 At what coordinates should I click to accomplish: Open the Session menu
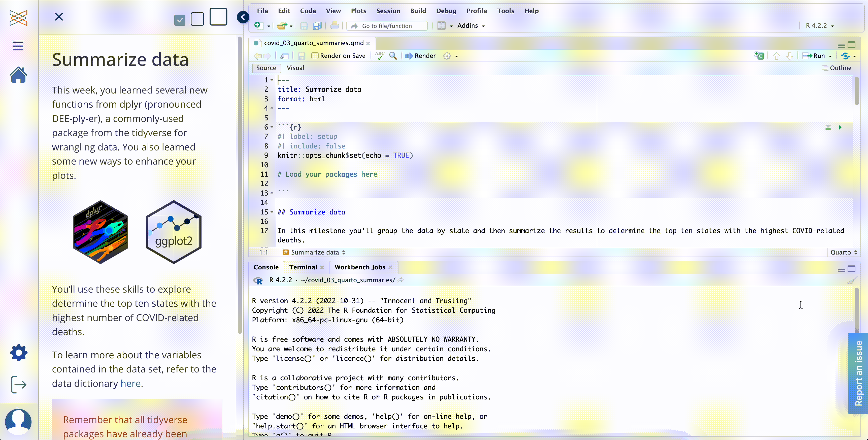pos(388,11)
